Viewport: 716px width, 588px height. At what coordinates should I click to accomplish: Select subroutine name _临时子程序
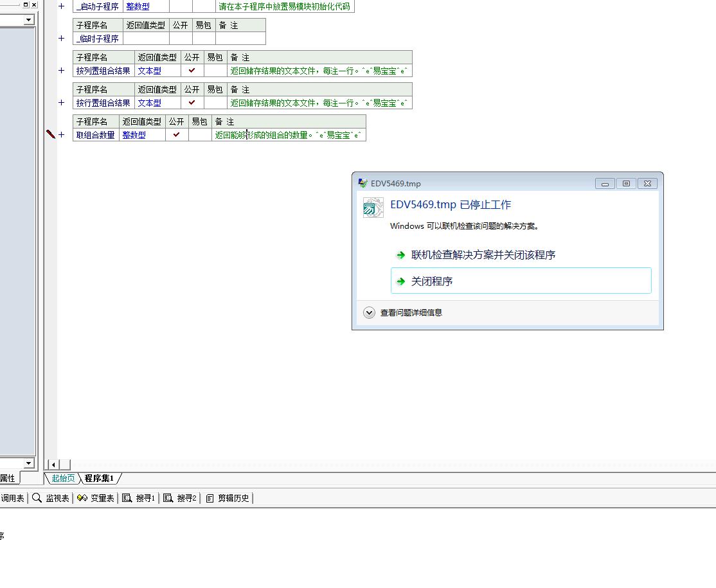pyautogui.click(x=97, y=39)
